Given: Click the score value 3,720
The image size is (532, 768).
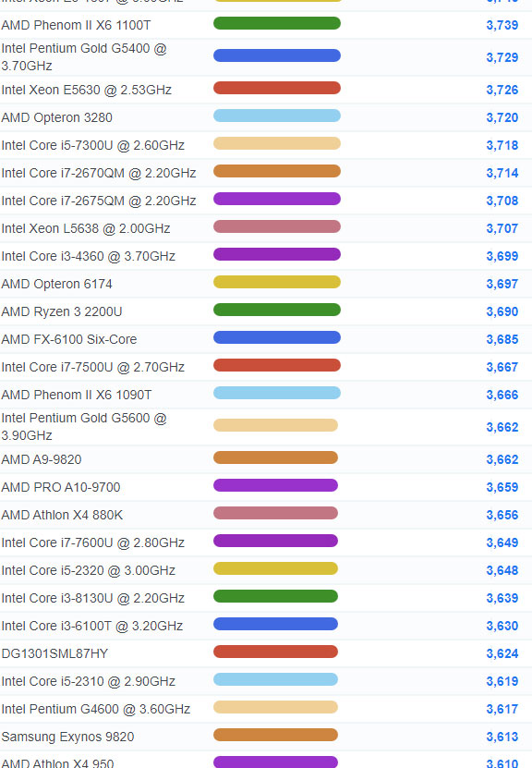Looking at the screenshot, I should [x=502, y=117].
